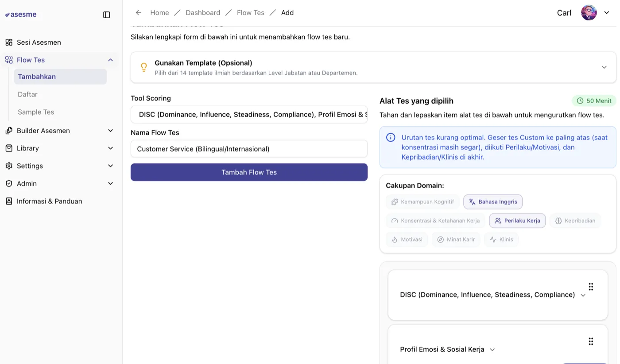Click the Settings gear icon
This screenshot has height=364, width=620.
tap(9, 166)
